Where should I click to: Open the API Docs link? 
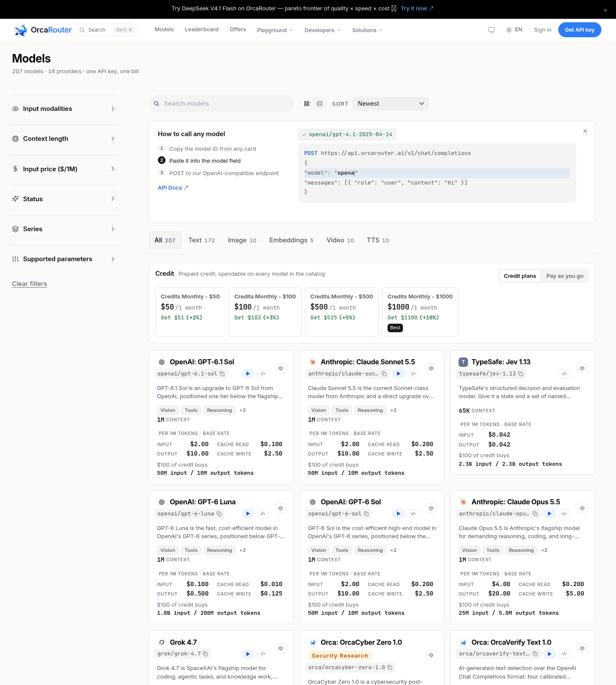coord(173,188)
